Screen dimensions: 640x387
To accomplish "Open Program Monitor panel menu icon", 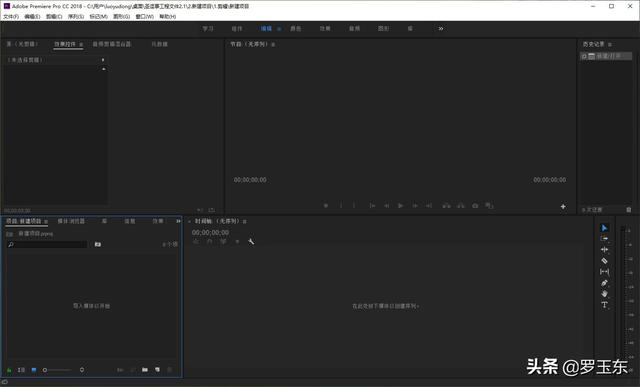I will 273,44.
